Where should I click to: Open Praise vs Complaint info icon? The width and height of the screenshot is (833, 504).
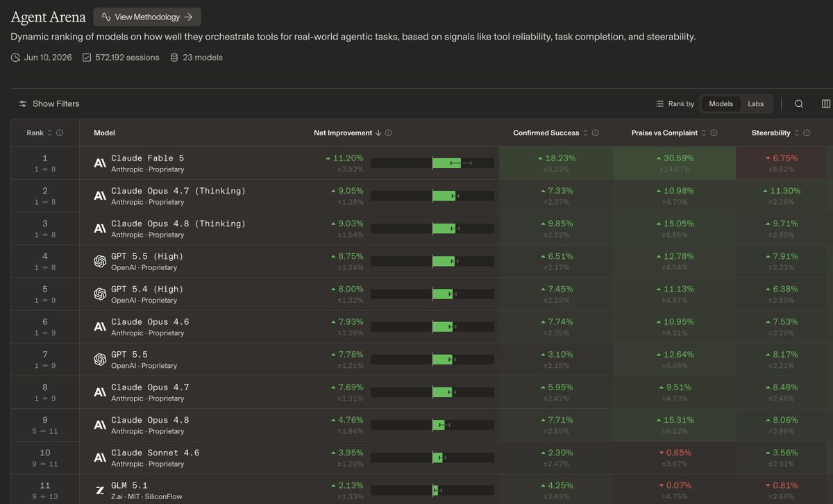coord(714,133)
